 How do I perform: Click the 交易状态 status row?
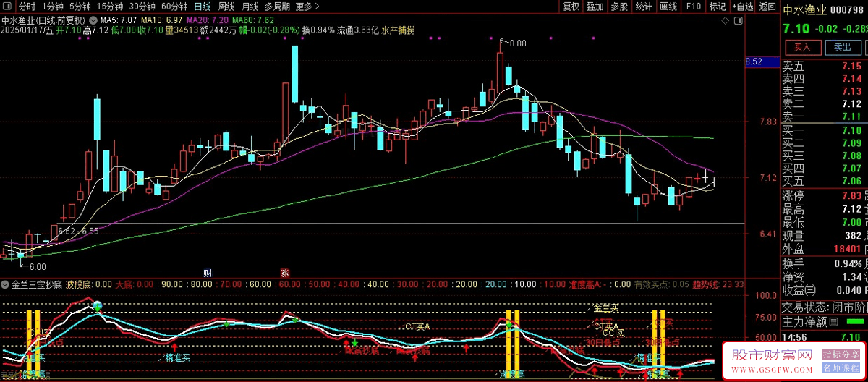[x=825, y=306]
